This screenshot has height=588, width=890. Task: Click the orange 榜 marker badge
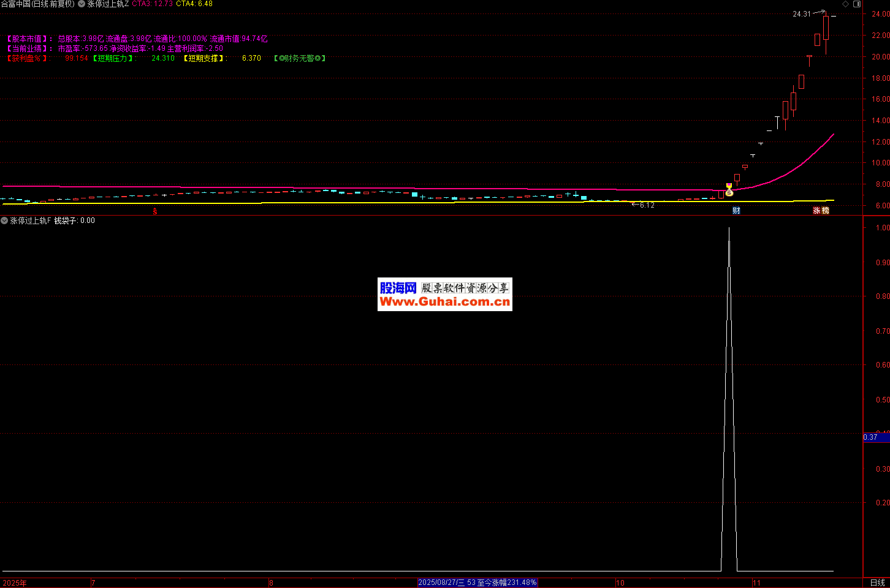click(825, 211)
